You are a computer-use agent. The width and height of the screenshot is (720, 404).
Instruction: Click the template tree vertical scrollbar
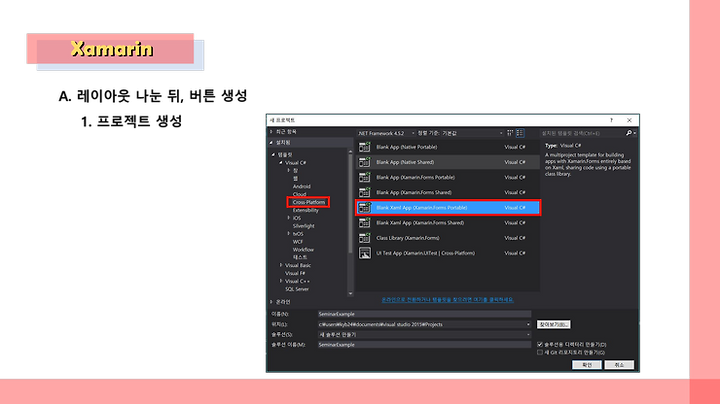350,202
